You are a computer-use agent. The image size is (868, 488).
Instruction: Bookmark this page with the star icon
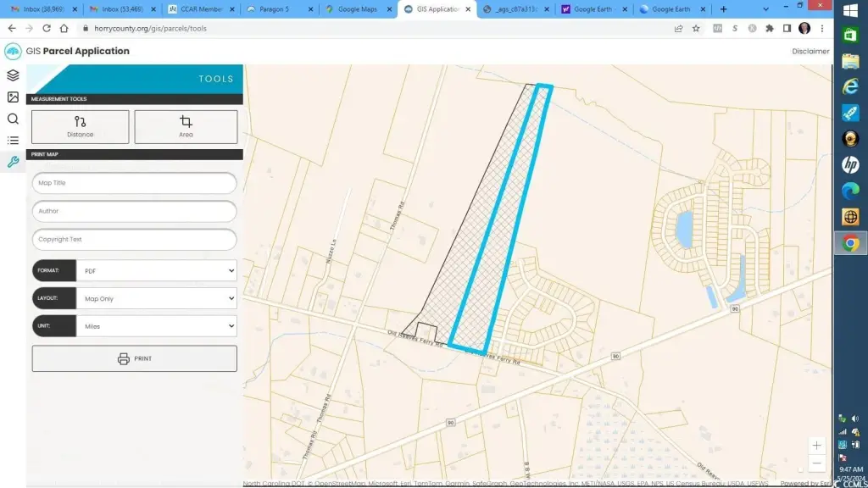[696, 28]
